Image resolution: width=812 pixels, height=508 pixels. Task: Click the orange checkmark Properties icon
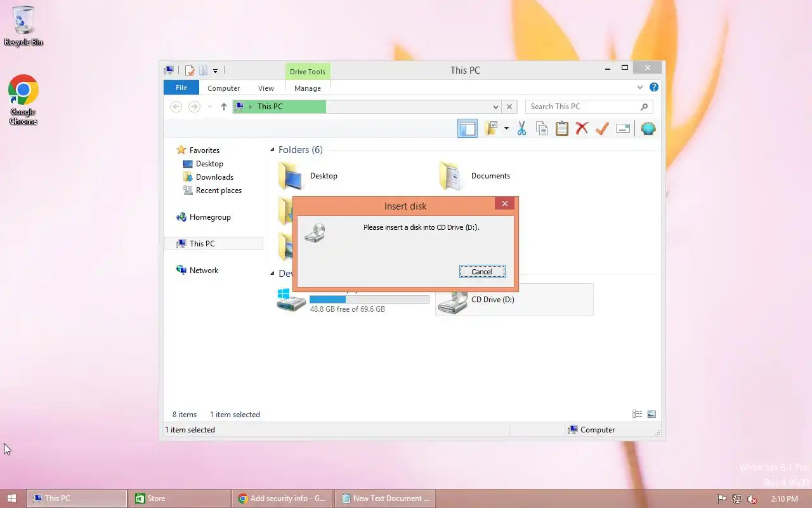(x=602, y=129)
